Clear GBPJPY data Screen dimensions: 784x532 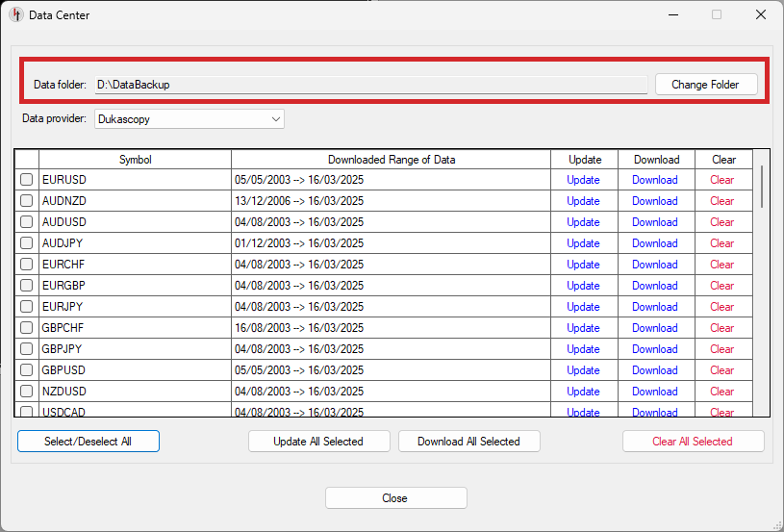pos(722,348)
